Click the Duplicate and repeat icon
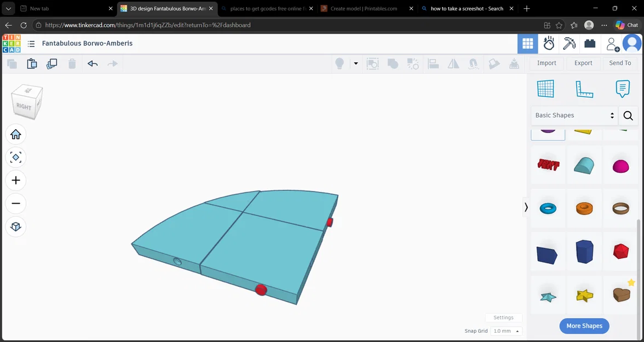 tap(51, 63)
